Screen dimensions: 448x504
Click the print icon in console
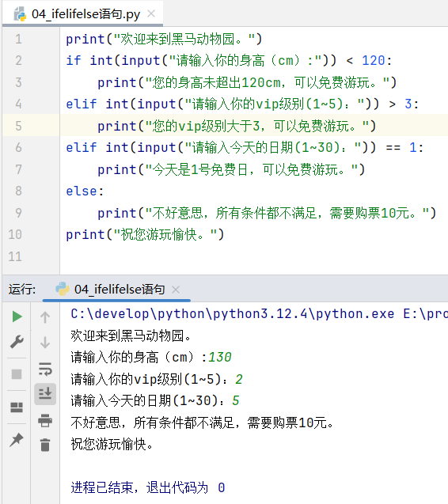pyautogui.click(x=45, y=420)
